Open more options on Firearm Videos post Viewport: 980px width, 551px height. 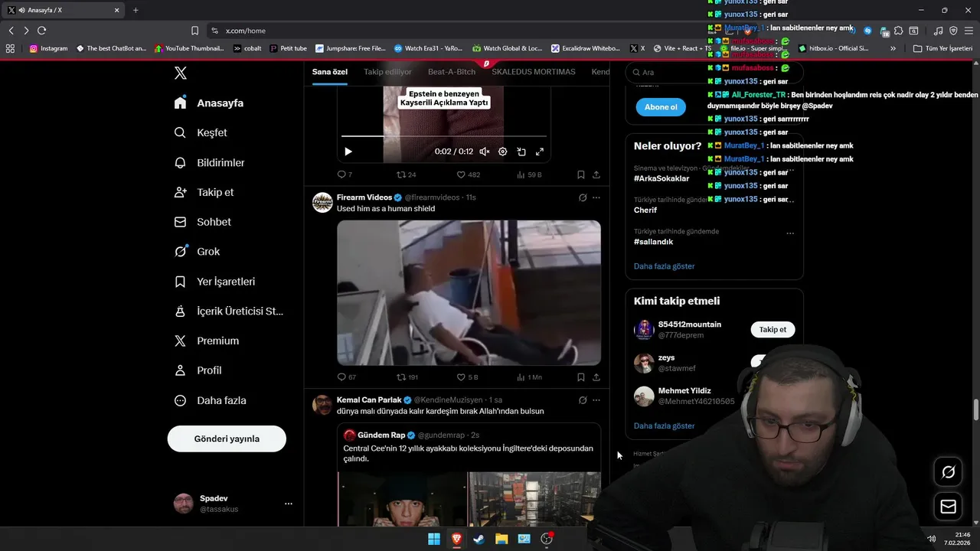pyautogui.click(x=596, y=197)
